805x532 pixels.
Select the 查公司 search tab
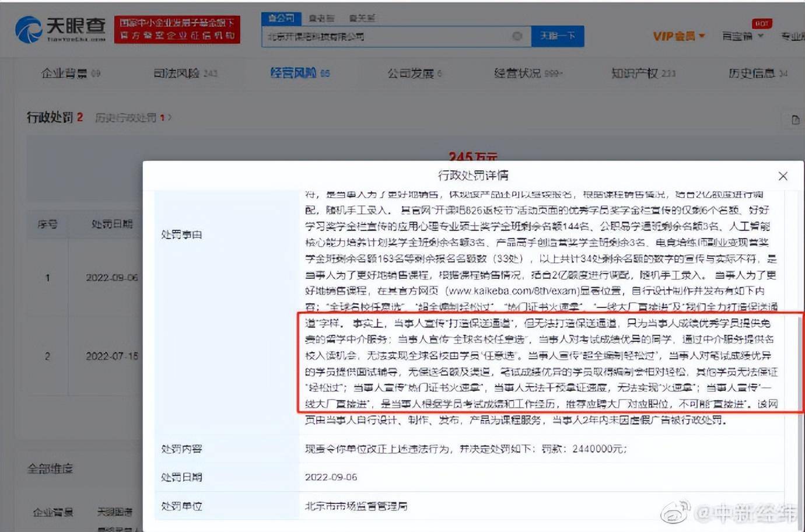coord(281,18)
